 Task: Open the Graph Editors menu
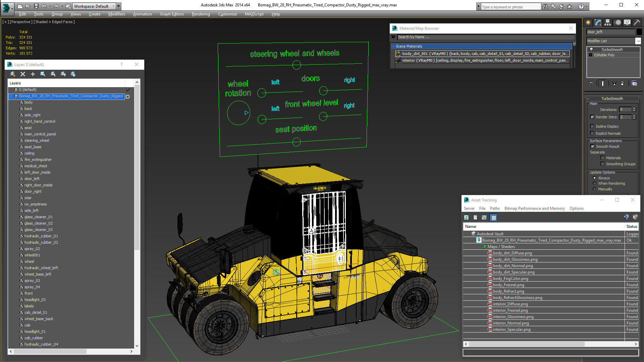[x=172, y=14]
